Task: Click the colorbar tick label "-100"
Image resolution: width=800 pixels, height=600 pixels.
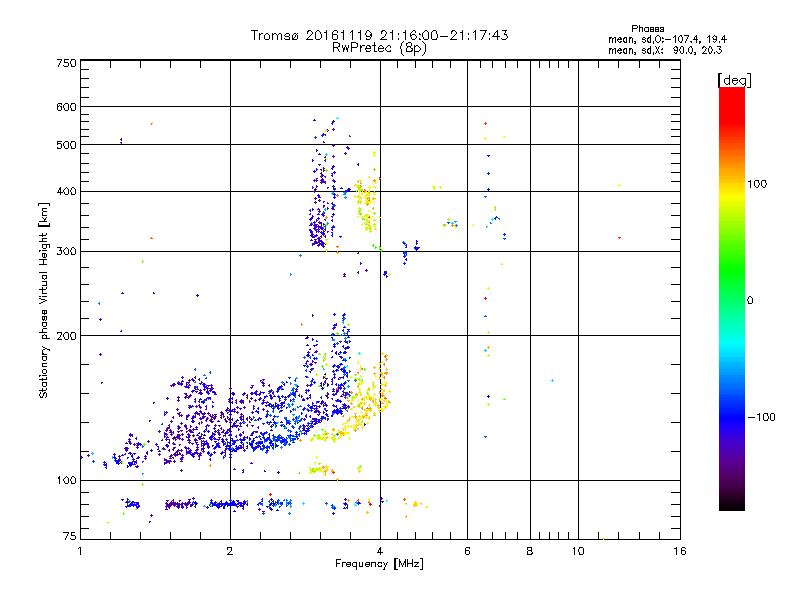Action: [761, 417]
